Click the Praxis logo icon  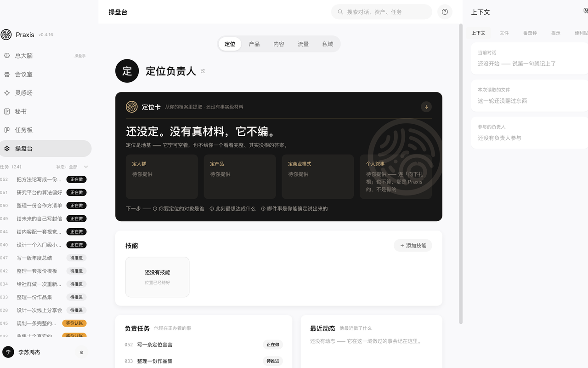click(6, 34)
